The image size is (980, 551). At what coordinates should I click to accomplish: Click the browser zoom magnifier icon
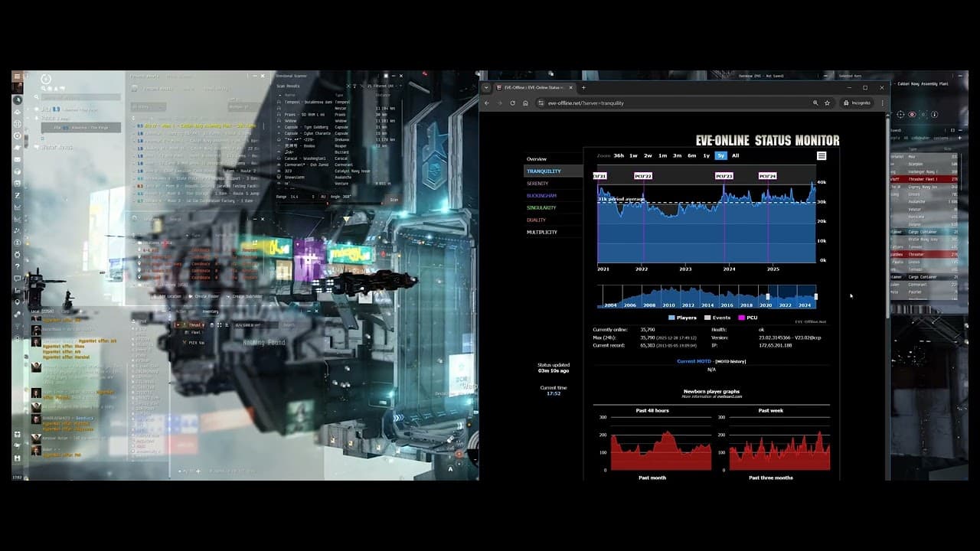816,103
